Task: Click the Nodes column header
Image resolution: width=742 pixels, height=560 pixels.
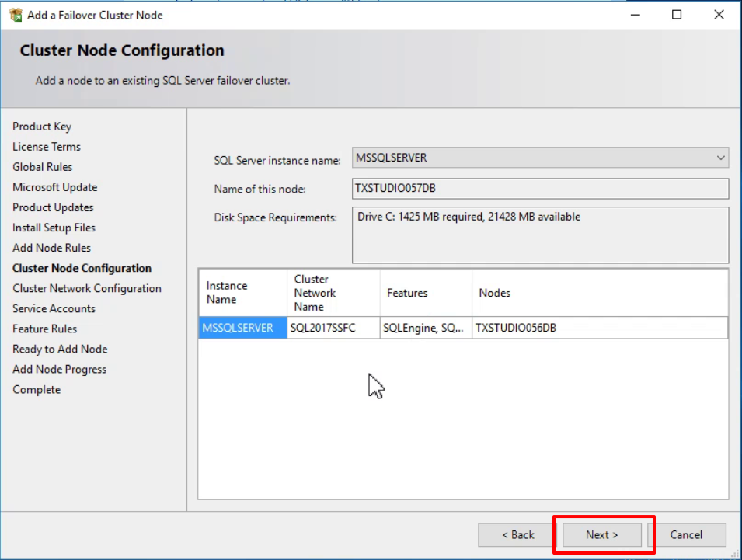Action: (x=600, y=293)
